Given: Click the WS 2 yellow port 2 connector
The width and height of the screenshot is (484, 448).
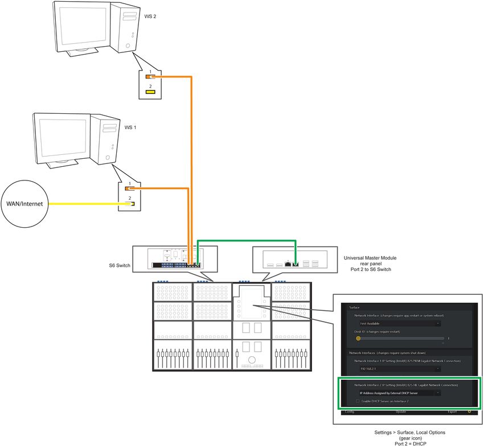Looking at the screenshot, I should [150, 92].
